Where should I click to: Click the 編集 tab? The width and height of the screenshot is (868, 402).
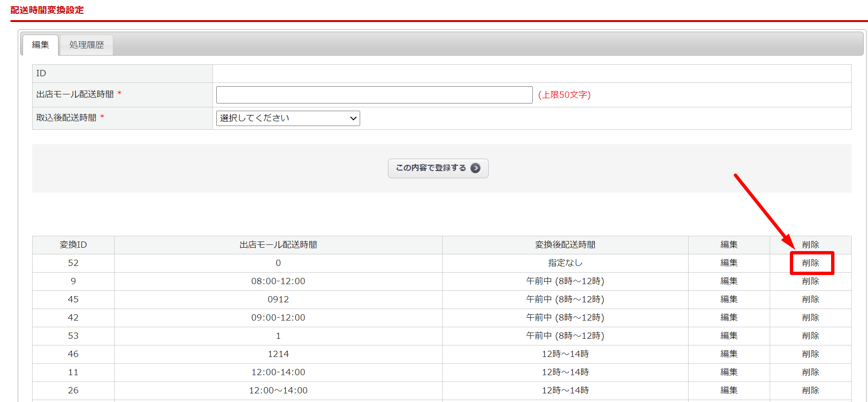point(40,45)
